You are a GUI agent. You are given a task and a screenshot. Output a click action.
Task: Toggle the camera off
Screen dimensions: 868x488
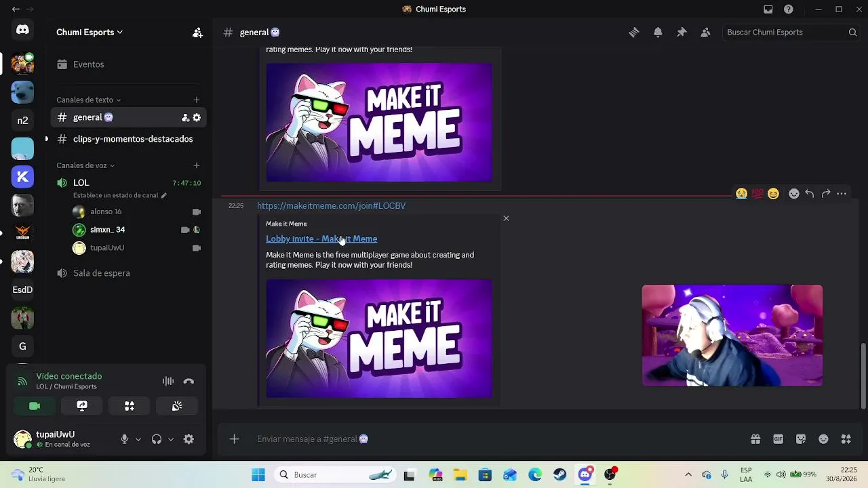(x=35, y=406)
